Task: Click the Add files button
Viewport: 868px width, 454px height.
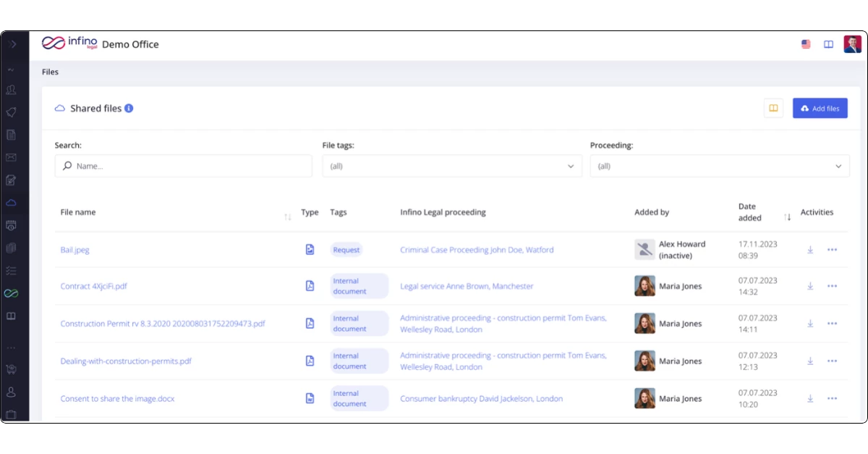Action: pos(820,109)
